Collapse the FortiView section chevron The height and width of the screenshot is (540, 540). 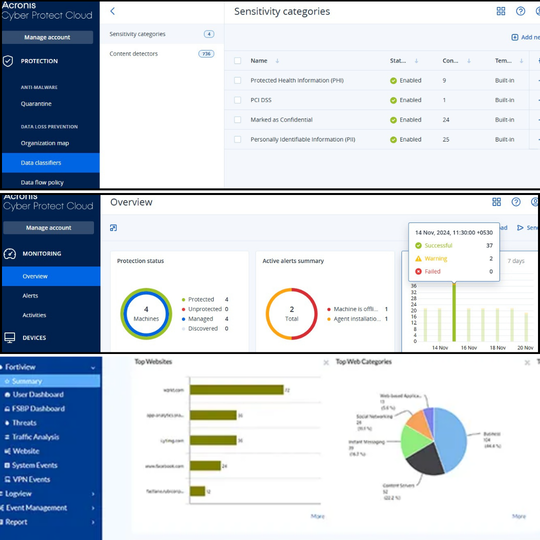93,367
